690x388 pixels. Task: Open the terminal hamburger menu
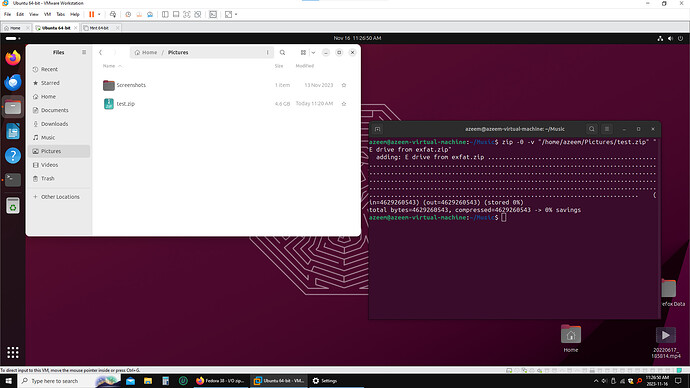click(607, 129)
